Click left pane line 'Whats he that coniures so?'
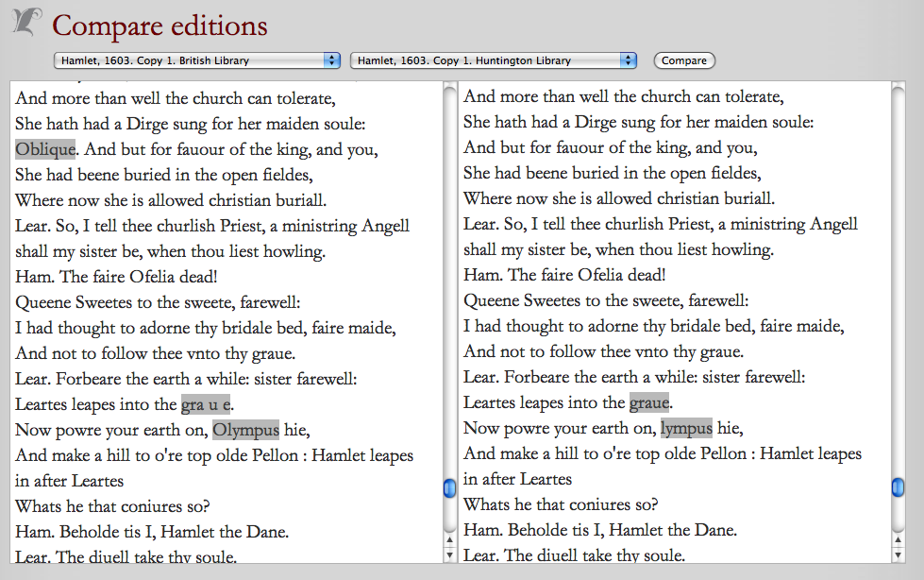Image resolution: width=924 pixels, height=580 pixels. coord(112,506)
